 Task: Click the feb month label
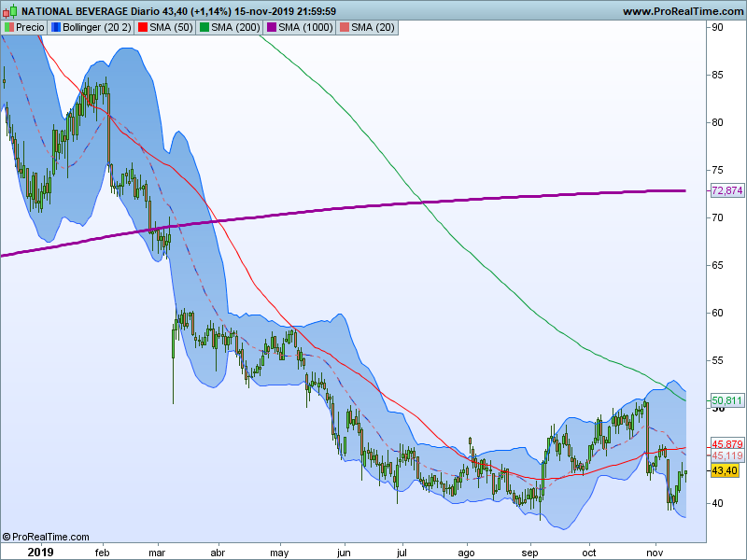click(x=103, y=553)
